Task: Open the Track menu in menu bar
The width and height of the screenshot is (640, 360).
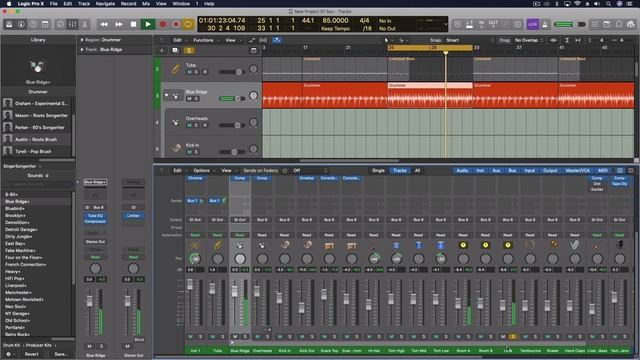Action: click(x=84, y=4)
